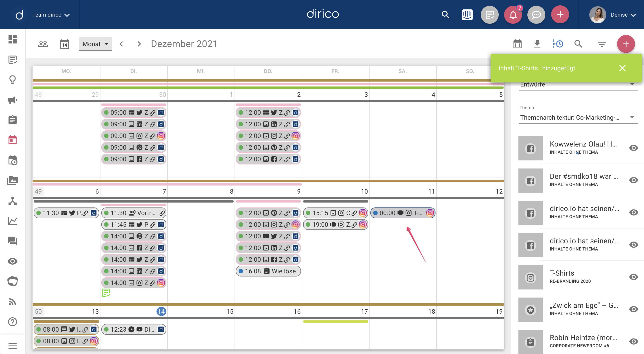Toggle eye for Kowwelenz Olau draft

pos(633,148)
